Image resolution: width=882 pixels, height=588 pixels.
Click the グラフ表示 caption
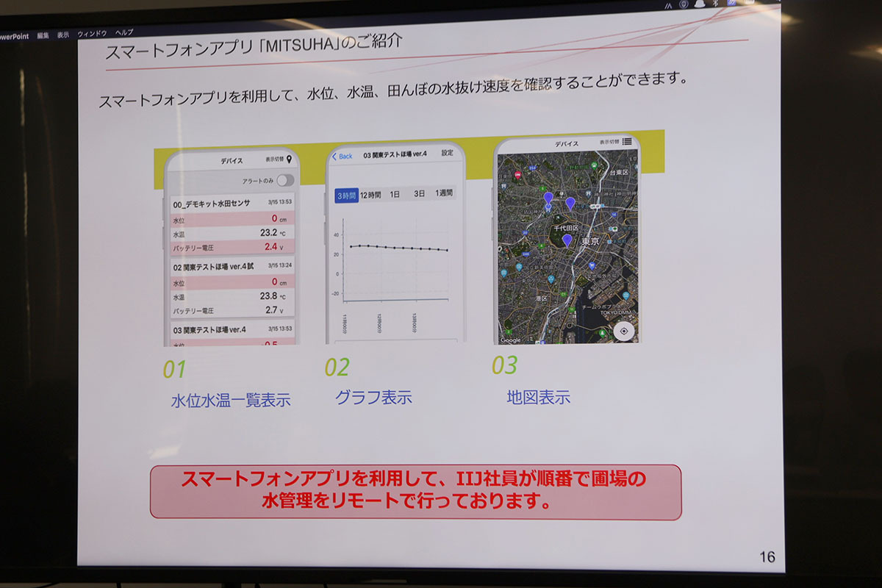coord(373,398)
